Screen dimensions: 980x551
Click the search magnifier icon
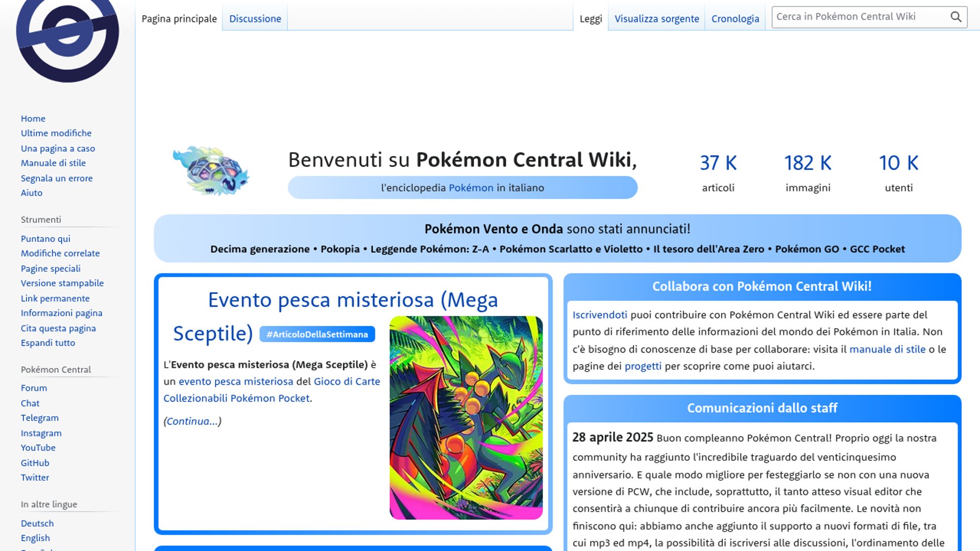956,17
